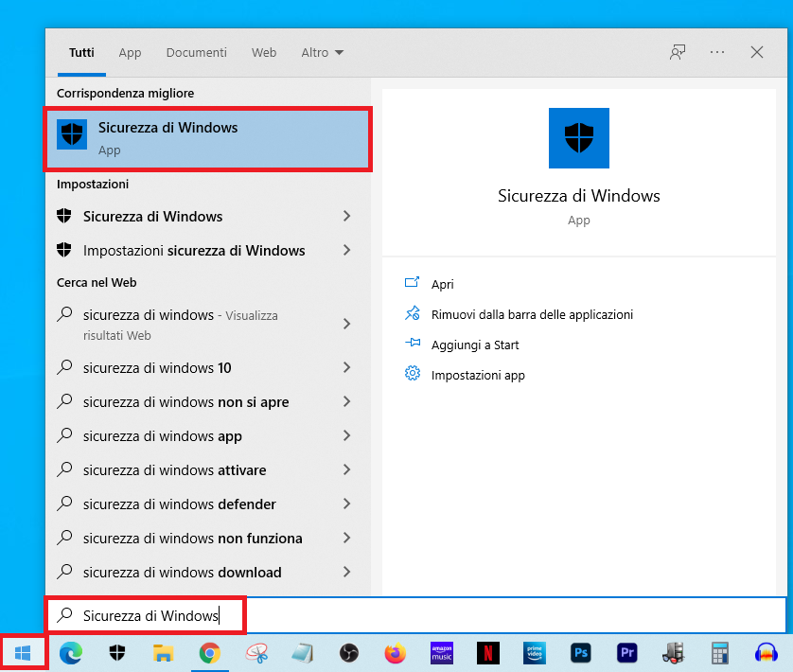
Task: Click the feedback person icon in search header
Action: pos(678,52)
